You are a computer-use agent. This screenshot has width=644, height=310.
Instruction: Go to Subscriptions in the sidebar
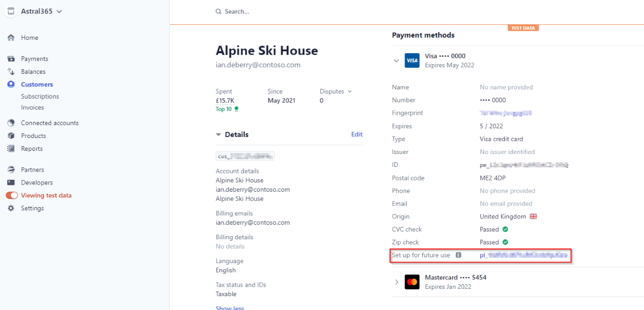click(40, 97)
